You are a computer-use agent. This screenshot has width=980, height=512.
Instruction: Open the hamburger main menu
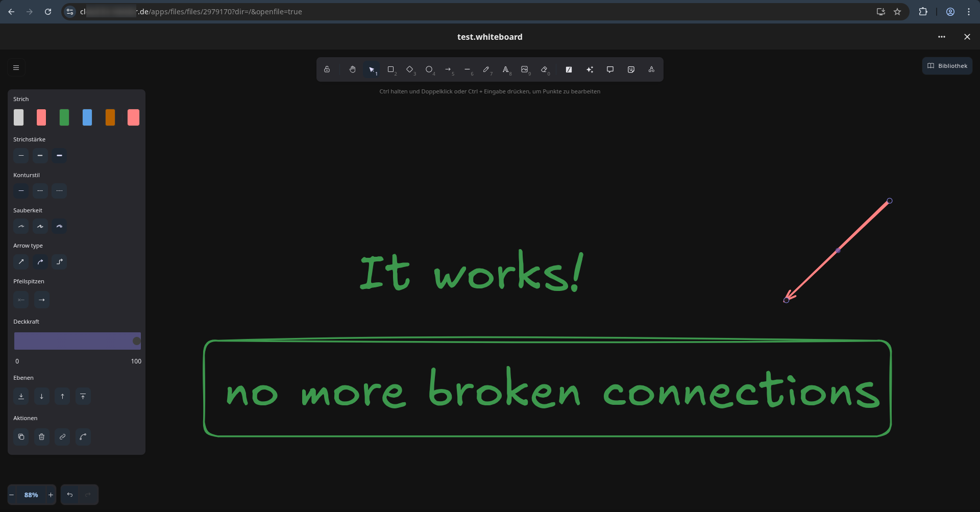click(16, 67)
